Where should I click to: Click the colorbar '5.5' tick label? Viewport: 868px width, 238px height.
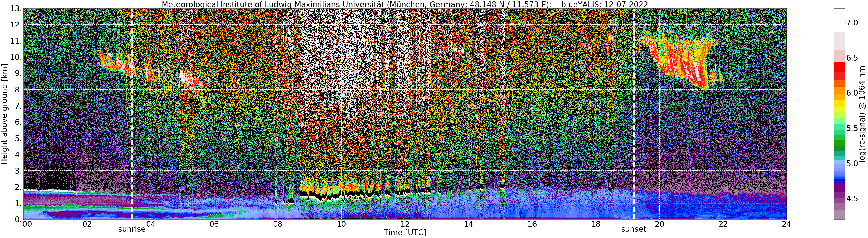pos(852,128)
